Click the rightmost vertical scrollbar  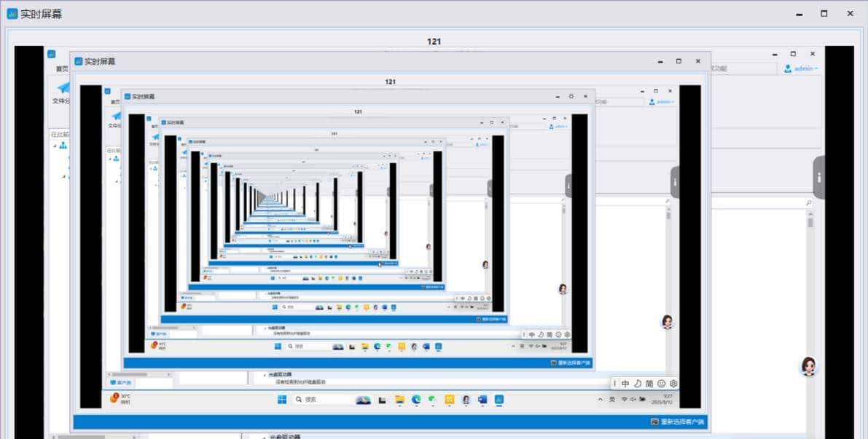810,291
